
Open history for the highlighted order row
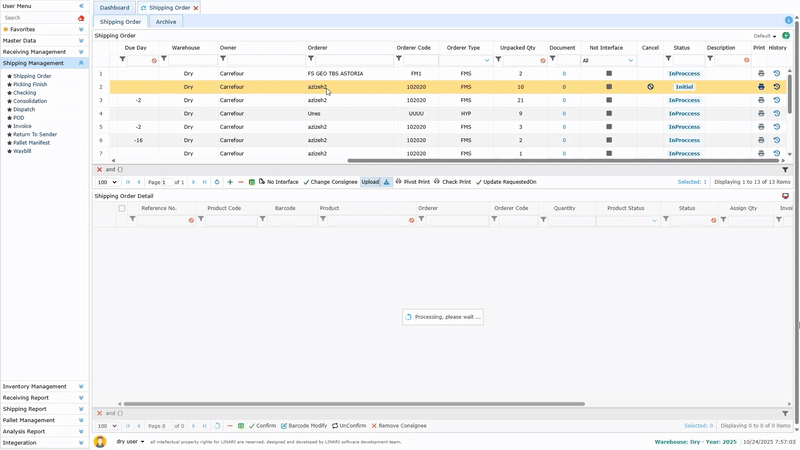(x=777, y=87)
